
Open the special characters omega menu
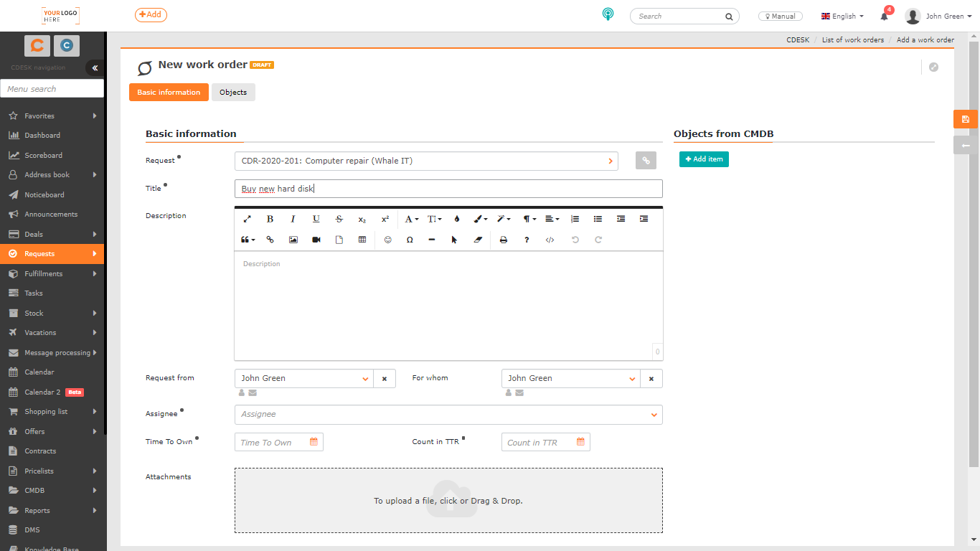click(x=410, y=240)
